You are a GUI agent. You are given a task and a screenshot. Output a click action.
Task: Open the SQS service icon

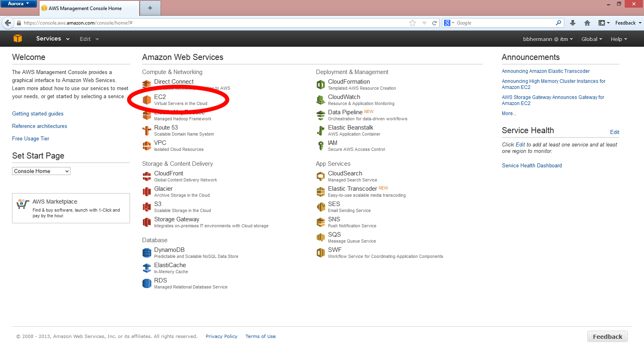[x=321, y=237]
